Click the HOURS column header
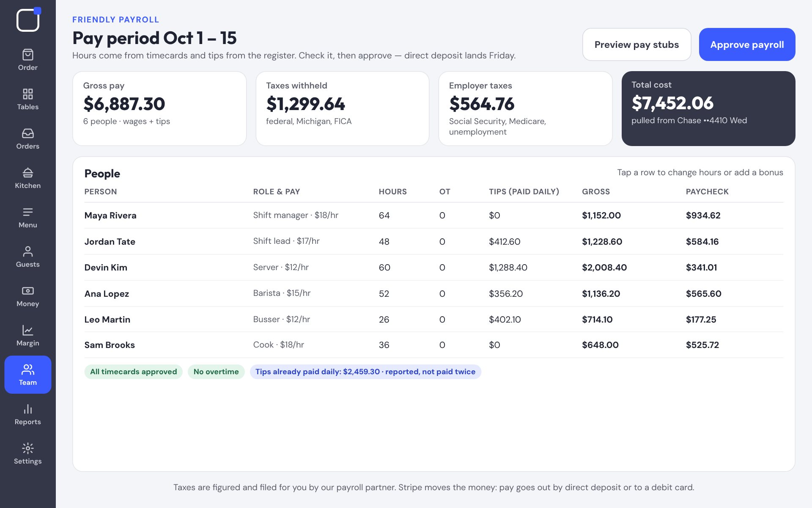Image resolution: width=812 pixels, height=508 pixels. click(392, 192)
